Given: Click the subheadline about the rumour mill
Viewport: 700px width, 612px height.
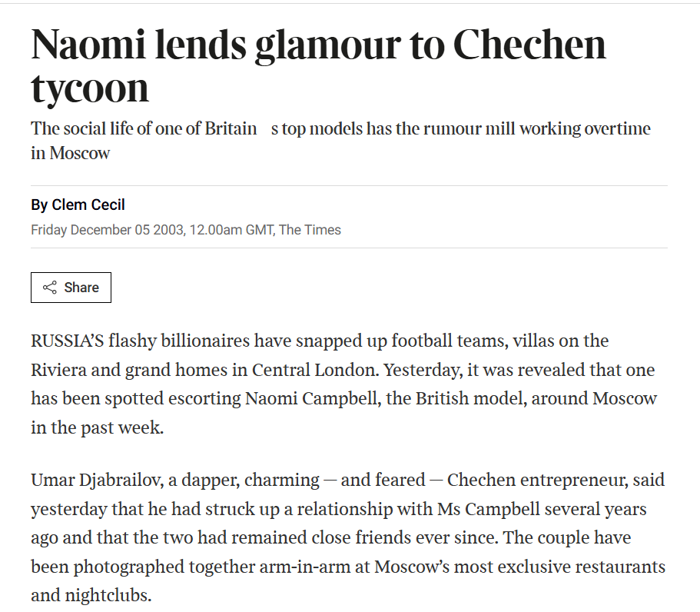Looking at the screenshot, I should coord(340,128).
